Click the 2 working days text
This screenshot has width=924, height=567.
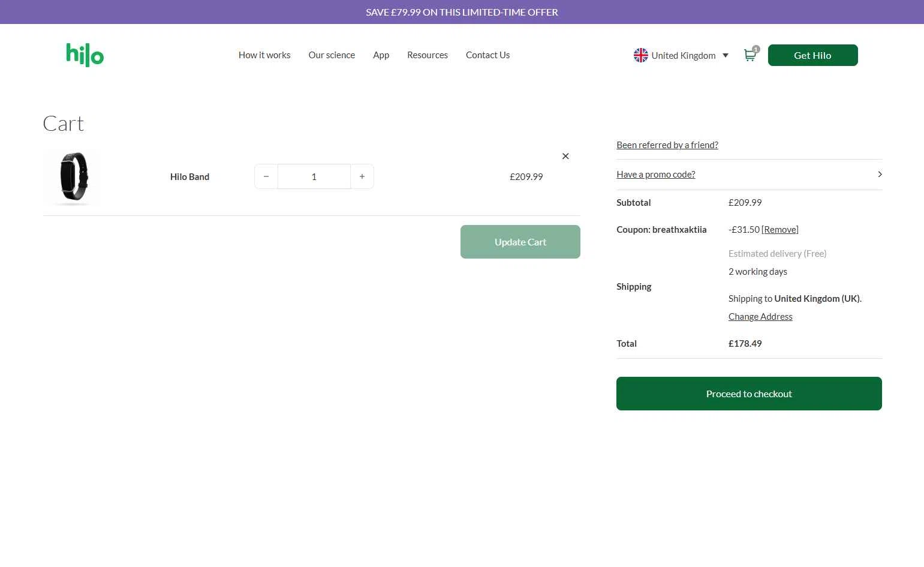coord(758,271)
